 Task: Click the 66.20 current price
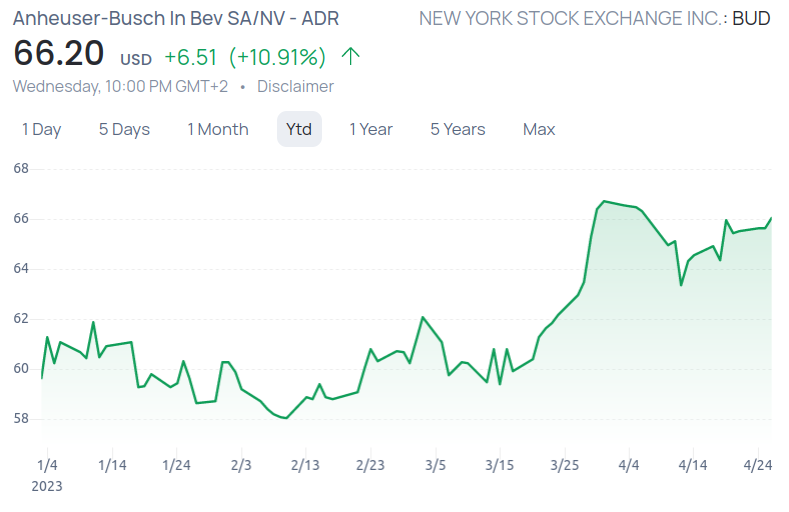pyautogui.click(x=58, y=53)
